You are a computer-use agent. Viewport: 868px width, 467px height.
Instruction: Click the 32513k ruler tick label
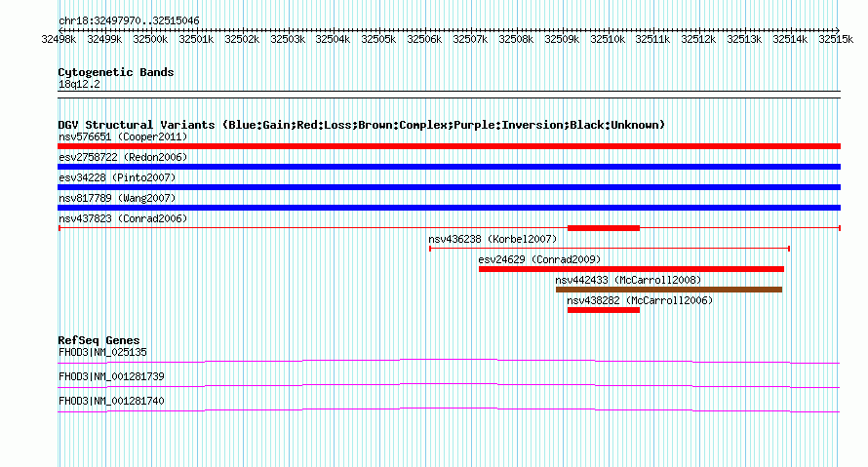coord(744,39)
